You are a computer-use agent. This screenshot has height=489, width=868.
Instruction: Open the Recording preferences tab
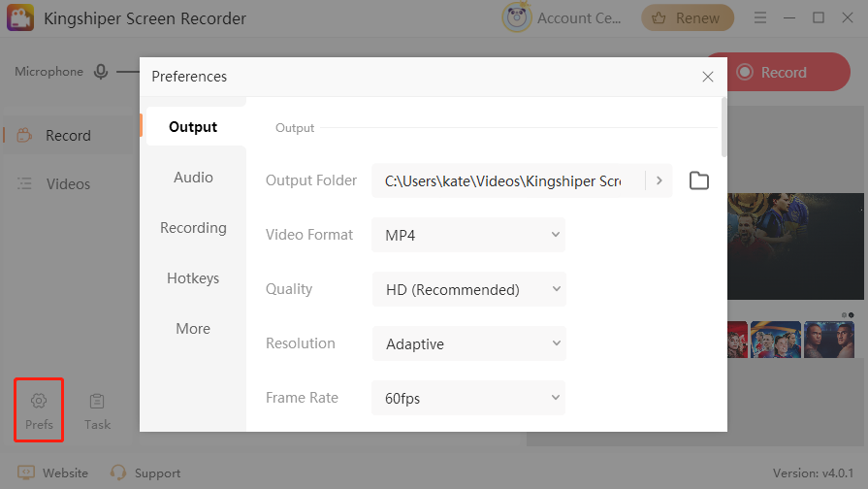(x=193, y=228)
